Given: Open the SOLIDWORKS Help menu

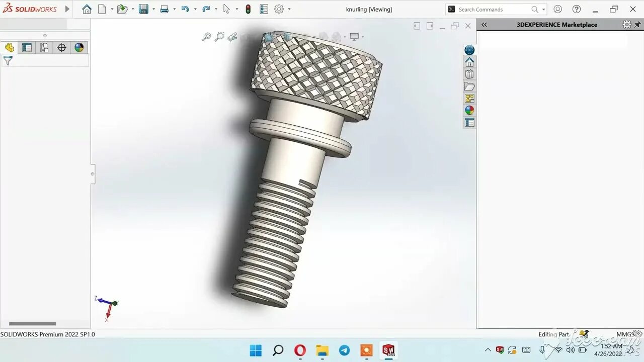Looking at the screenshot, I should (x=577, y=9).
